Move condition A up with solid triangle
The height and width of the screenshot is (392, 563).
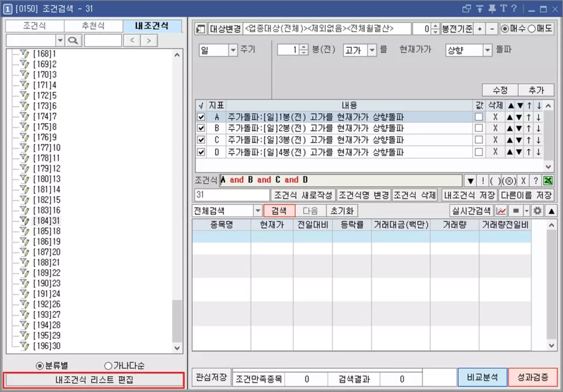tap(510, 117)
